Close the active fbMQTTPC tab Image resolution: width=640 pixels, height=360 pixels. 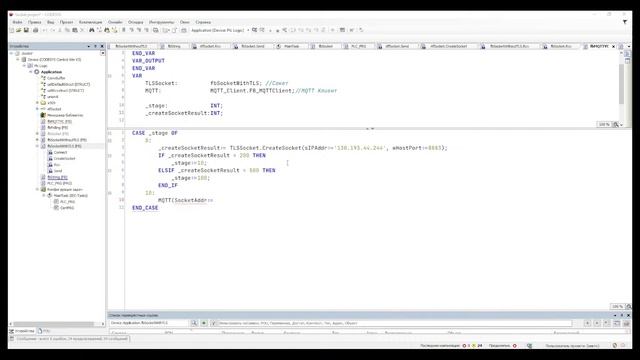[613, 47]
